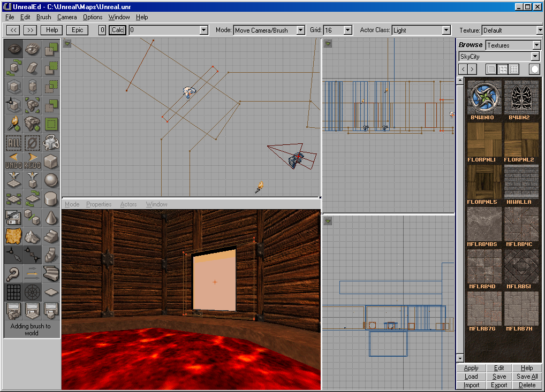Switch browser to single large thumbnail view
This screenshot has width=545, height=392.
[491, 69]
